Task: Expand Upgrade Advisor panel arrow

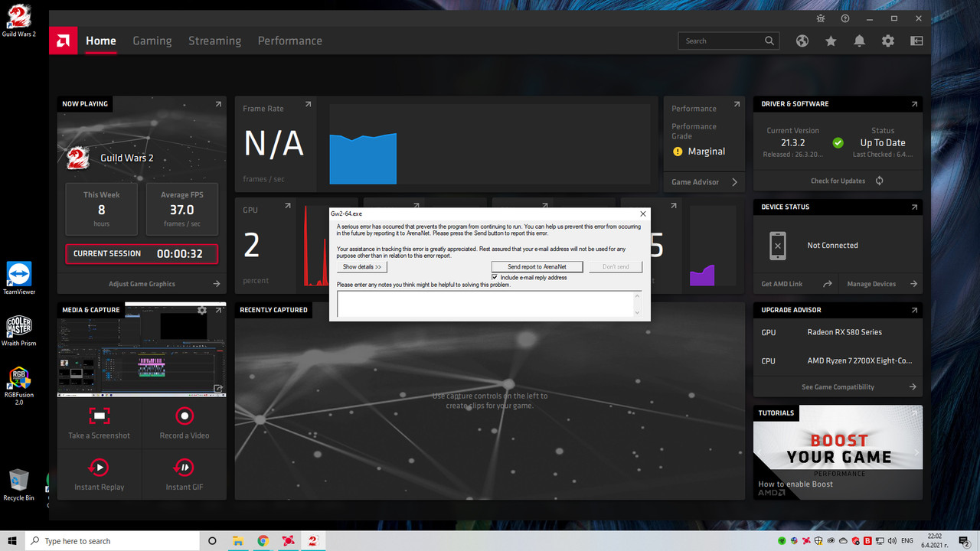Action: [x=914, y=310]
